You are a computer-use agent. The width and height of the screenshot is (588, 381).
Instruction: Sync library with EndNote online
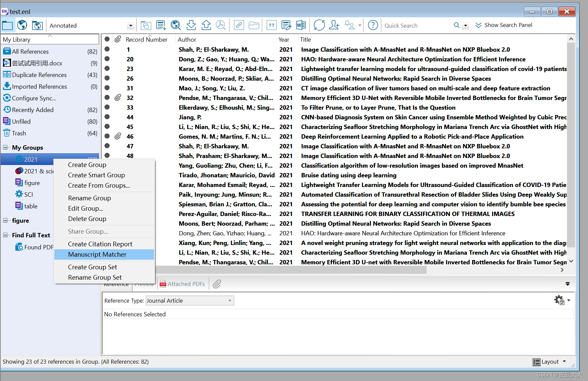tap(319, 25)
